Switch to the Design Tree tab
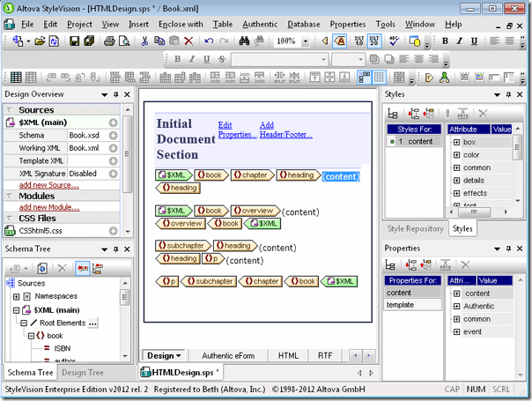The width and height of the screenshot is (532, 401). coord(82,373)
